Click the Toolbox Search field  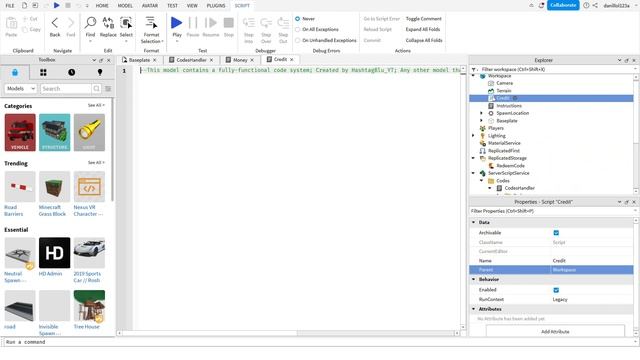click(66, 89)
